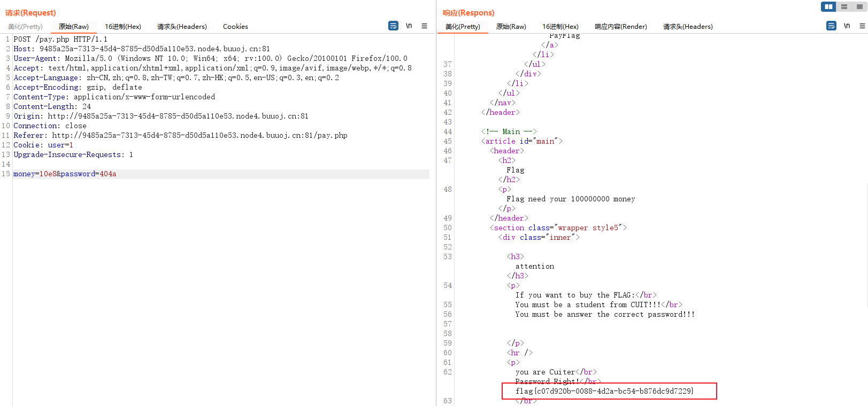Click the request body line money=10e8&password=404a

[65, 174]
